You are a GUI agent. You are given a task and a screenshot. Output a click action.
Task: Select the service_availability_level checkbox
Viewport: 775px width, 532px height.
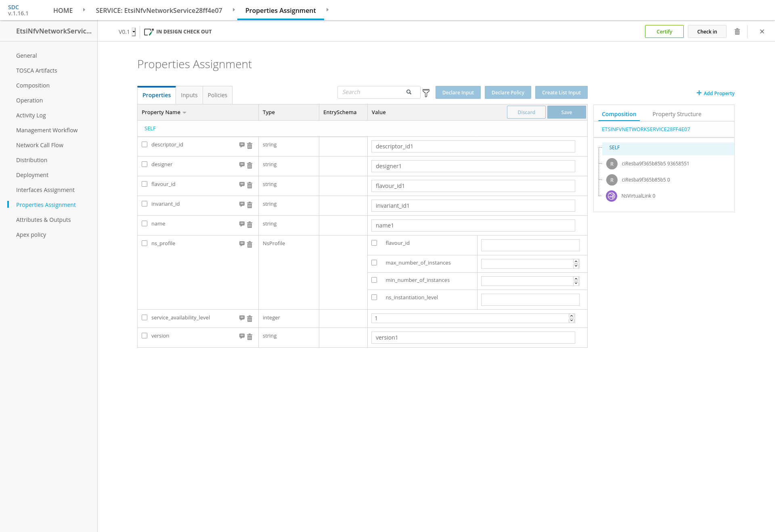click(145, 317)
